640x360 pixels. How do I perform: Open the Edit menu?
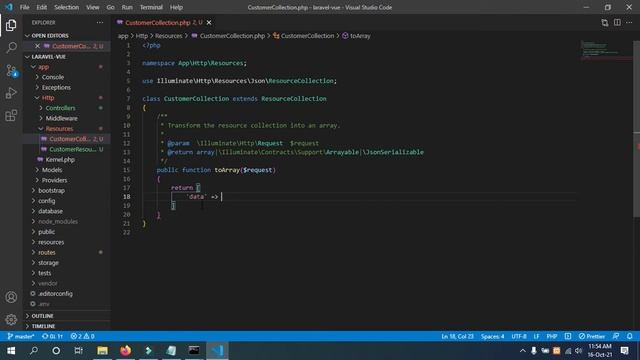42,7
